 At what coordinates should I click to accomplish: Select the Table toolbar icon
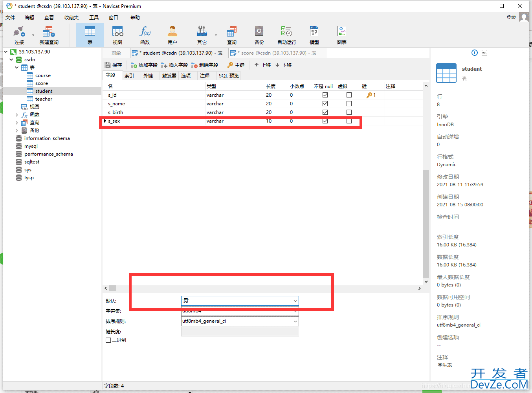click(x=90, y=35)
